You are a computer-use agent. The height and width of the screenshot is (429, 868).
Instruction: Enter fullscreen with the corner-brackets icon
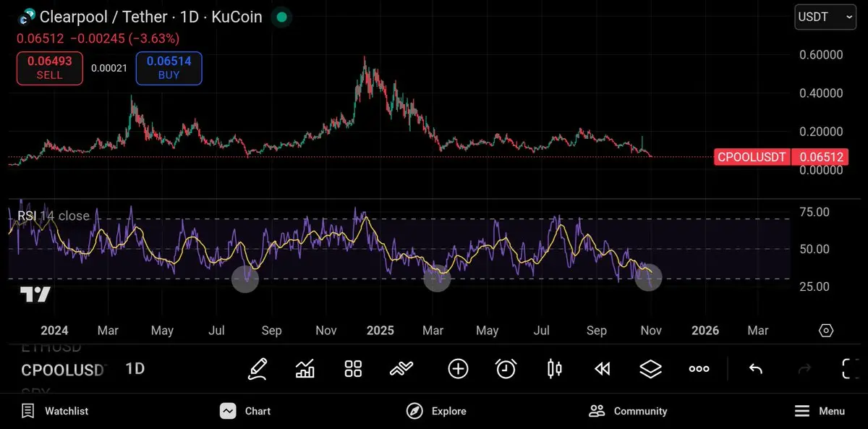click(x=851, y=369)
